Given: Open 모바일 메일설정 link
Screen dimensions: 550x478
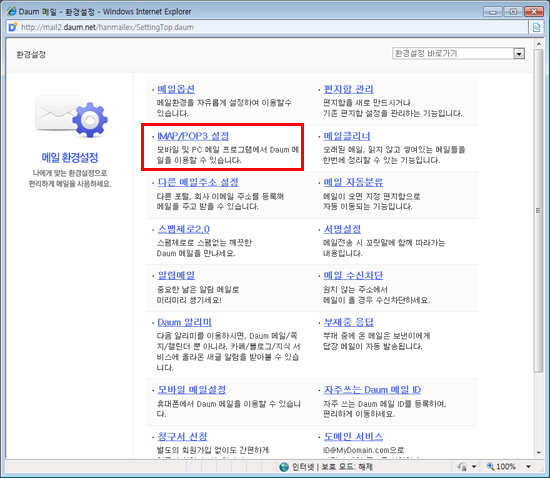Looking at the screenshot, I should point(192,390).
